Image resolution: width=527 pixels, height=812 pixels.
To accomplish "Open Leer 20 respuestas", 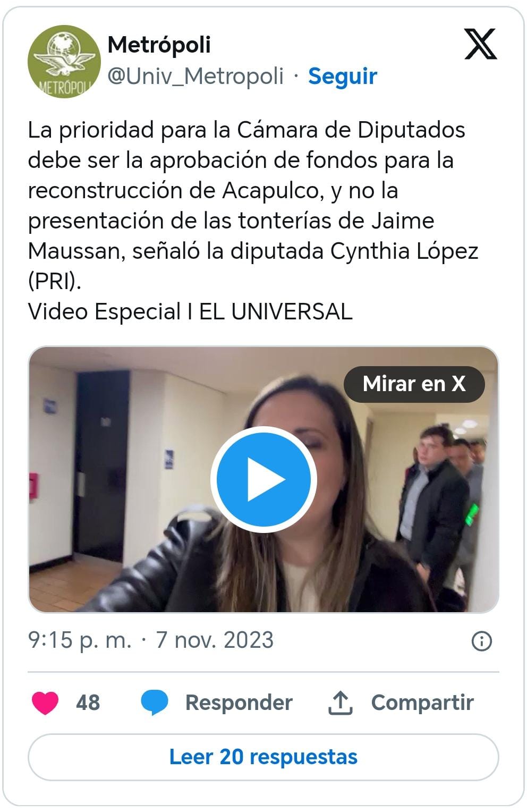I will (x=263, y=757).
